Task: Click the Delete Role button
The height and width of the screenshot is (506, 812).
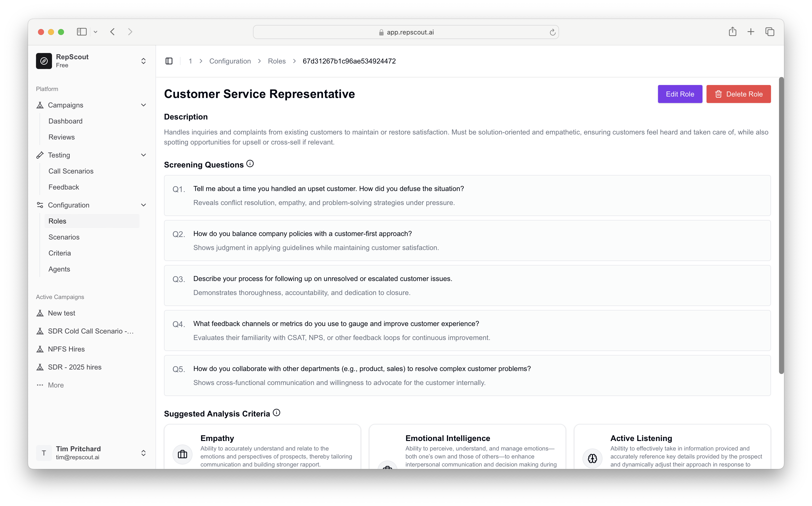Action: click(738, 94)
